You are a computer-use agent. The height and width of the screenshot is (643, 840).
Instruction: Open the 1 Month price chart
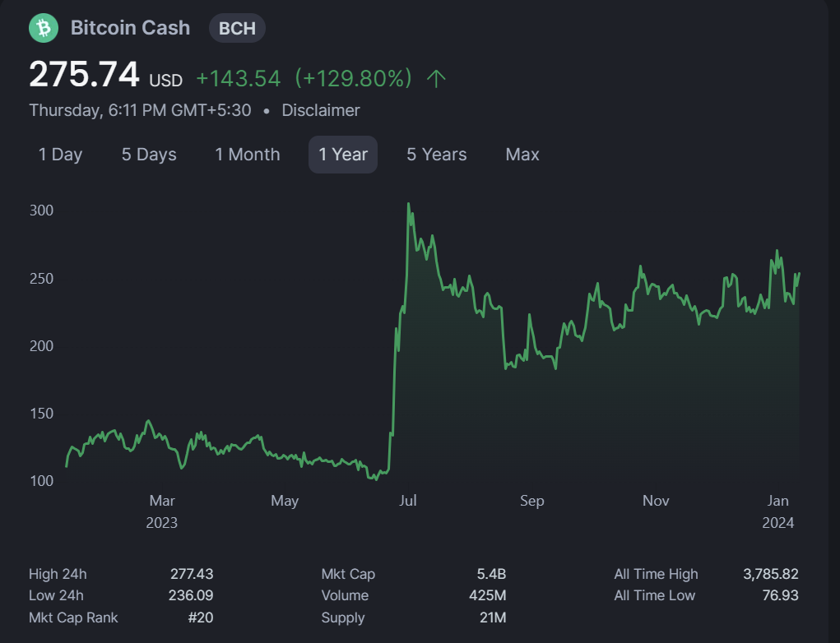247,154
